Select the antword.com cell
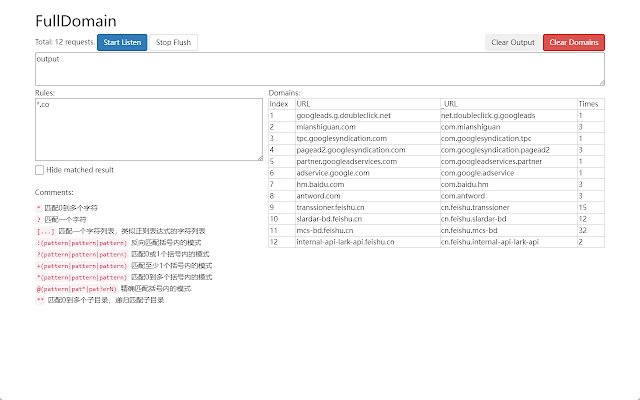The height and width of the screenshot is (400, 640). 368,196
